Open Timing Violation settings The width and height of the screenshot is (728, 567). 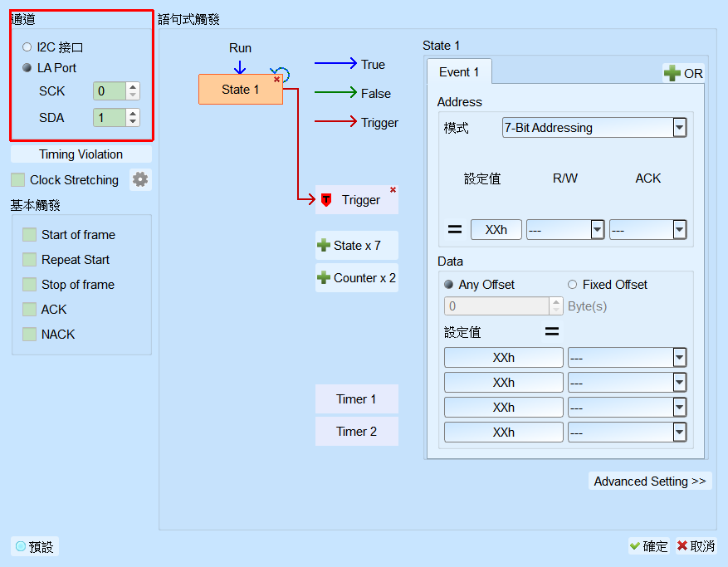(x=81, y=154)
